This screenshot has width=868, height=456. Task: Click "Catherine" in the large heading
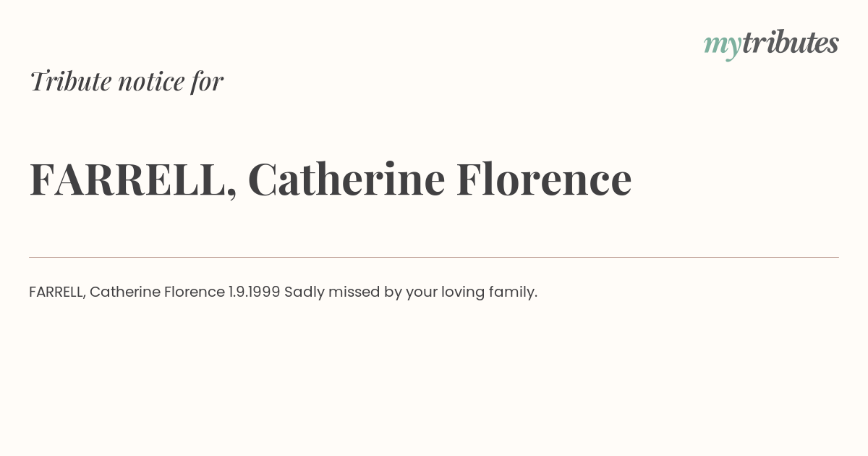click(346, 179)
